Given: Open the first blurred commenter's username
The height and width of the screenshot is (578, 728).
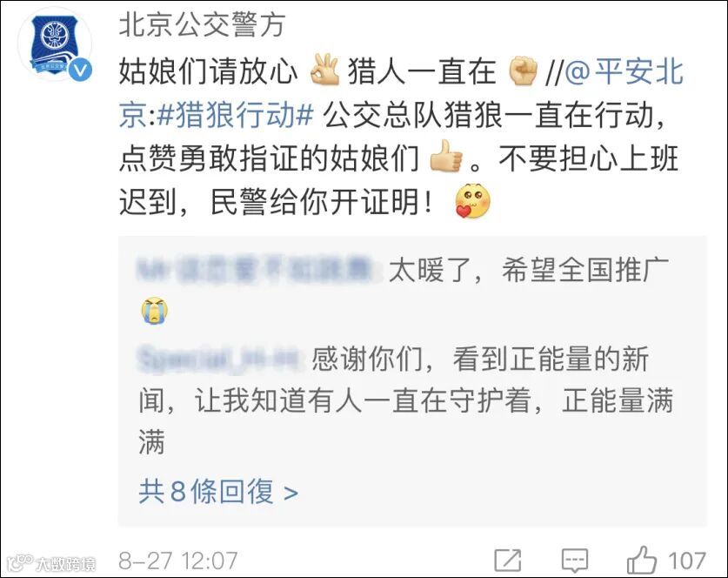Looking at the screenshot, I should [x=257, y=269].
